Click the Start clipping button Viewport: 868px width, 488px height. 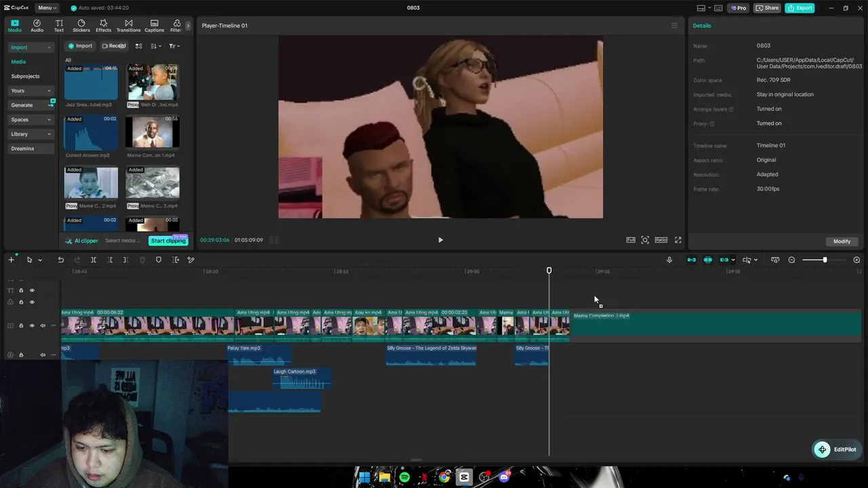point(168,241)
